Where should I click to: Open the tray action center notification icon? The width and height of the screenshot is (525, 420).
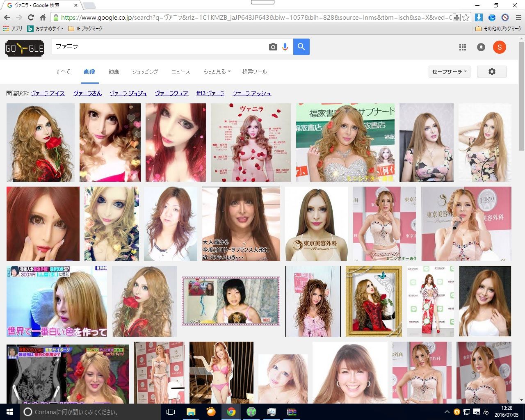[477, 412]
